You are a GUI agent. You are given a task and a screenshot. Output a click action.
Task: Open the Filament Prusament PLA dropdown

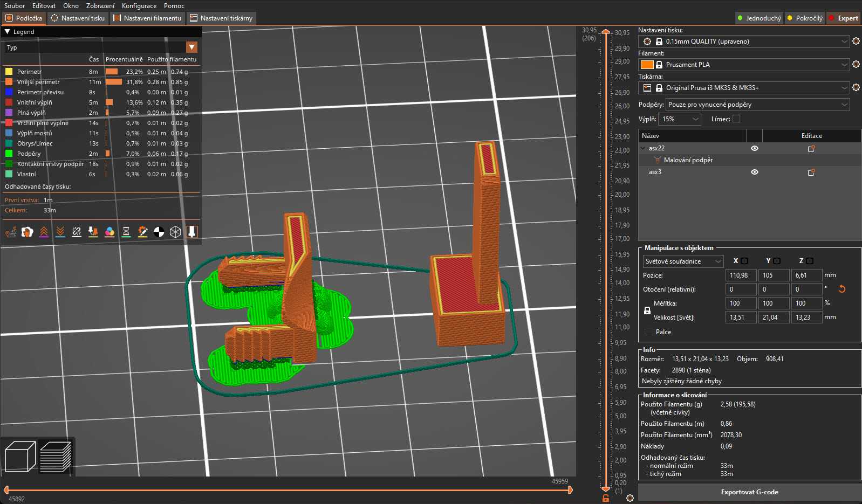pyautogui.click(x=744, y=65)
